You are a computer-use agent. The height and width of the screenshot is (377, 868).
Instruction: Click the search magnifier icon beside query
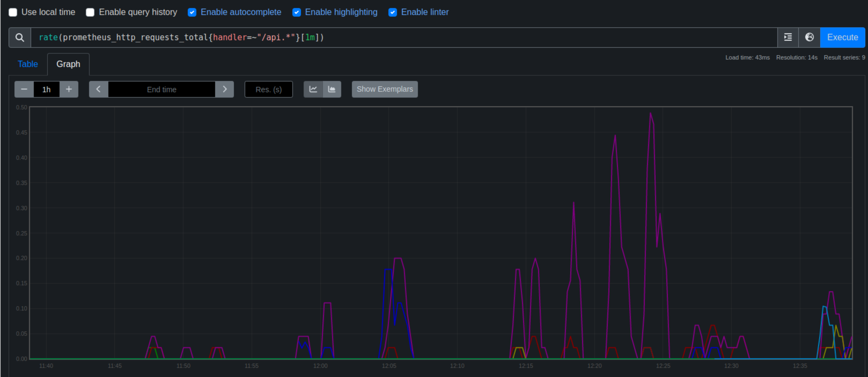pos(20,37)
